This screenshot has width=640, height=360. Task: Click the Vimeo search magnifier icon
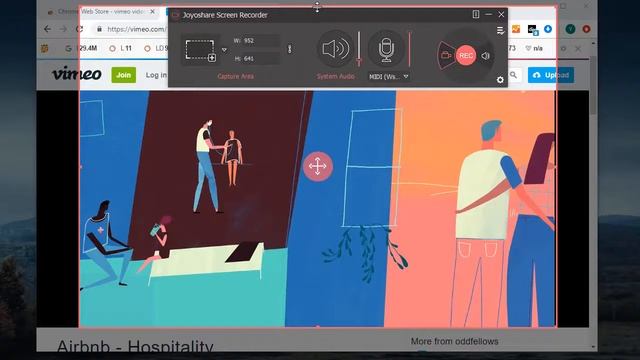513,75
